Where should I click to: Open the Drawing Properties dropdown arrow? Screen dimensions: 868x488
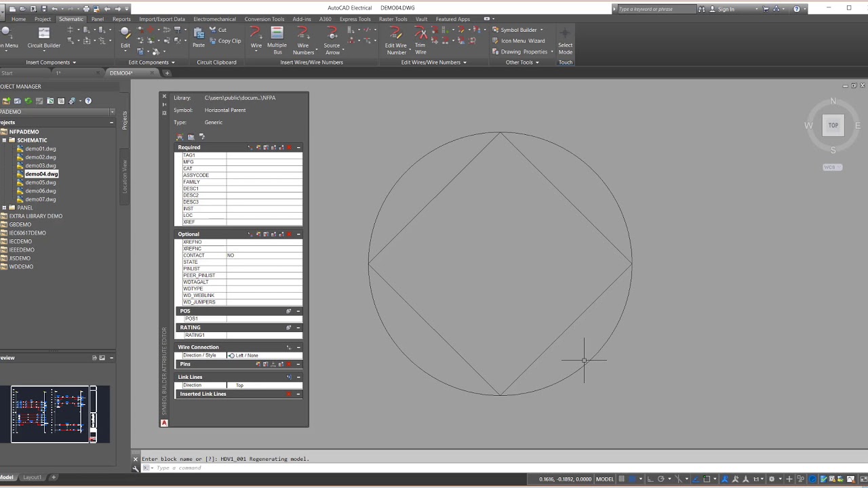pos(552,52)
